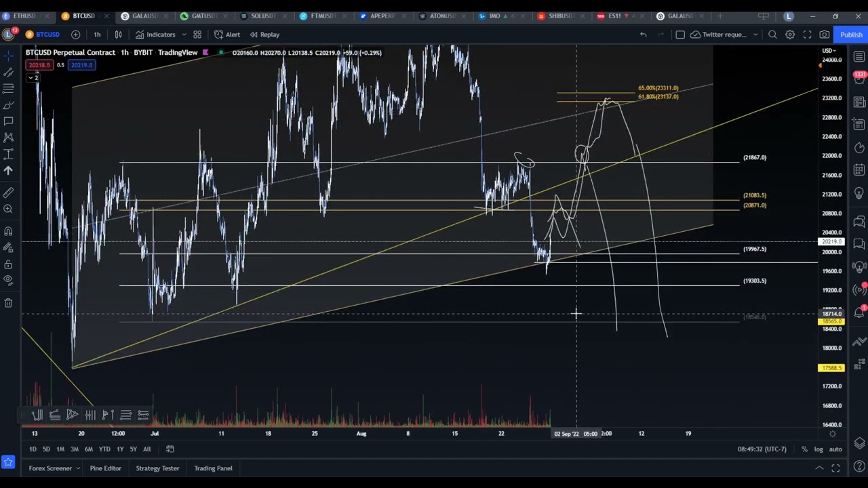Expand Forex Screener dropdown

coord(78,468)
